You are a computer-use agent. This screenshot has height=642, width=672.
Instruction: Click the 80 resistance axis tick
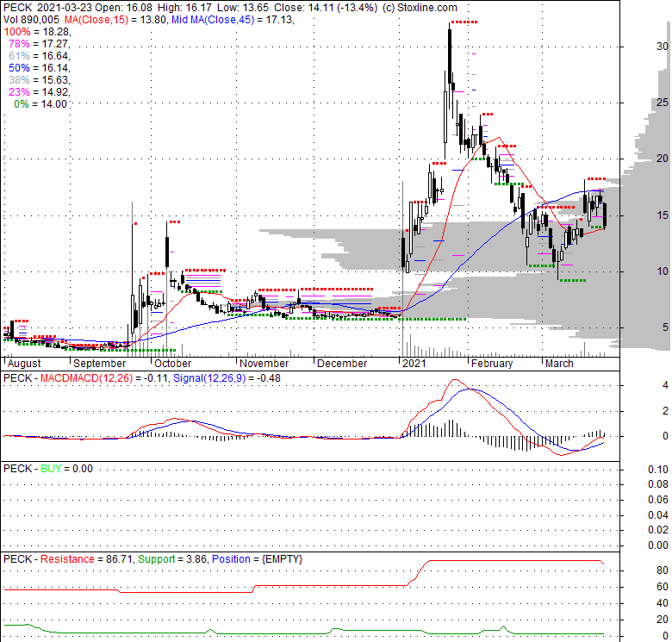pyautogui.click(x=663, y=570)
